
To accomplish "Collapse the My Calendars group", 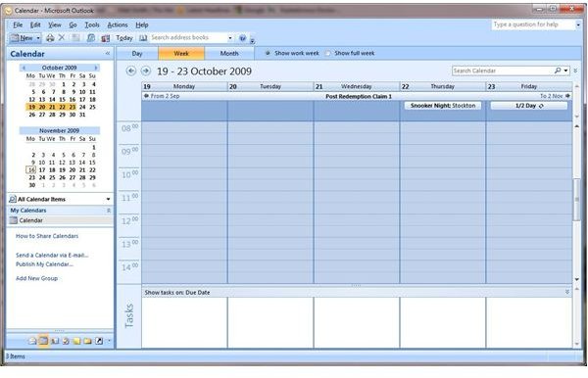I will click(x=109, y=211).
